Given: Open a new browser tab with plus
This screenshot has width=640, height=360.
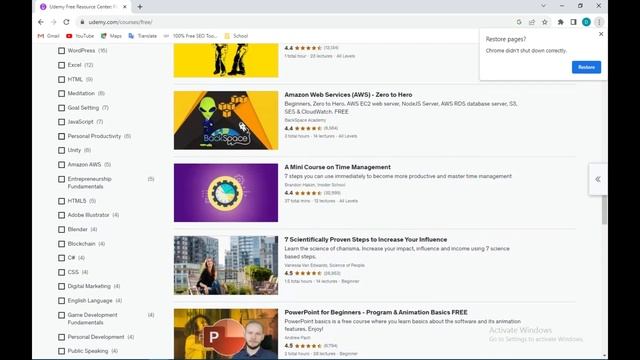Looking at the screenshot, I should (x=140, y=7).
